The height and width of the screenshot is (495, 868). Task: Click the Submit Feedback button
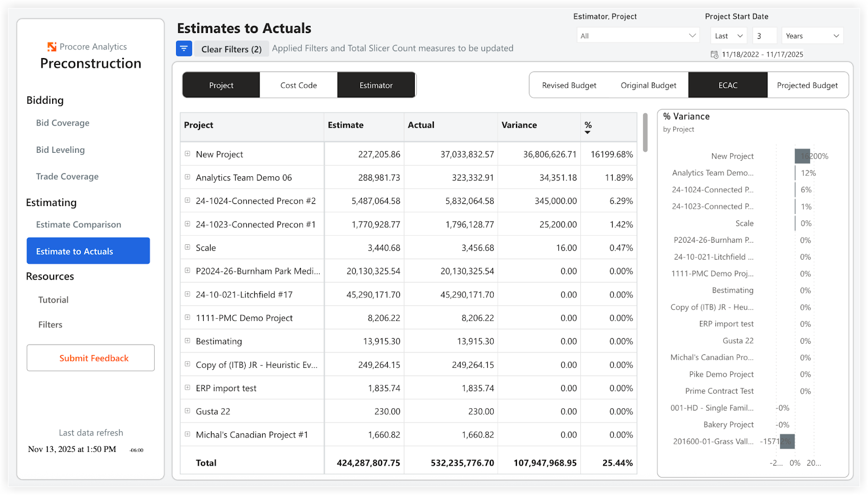[x=90, y=358]
